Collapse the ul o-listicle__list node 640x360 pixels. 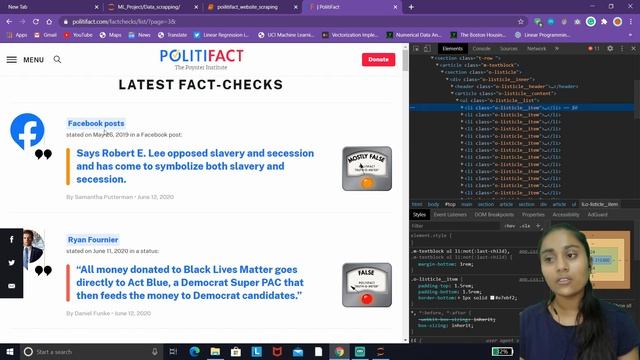pyautogui.click(x=457, y=100)
